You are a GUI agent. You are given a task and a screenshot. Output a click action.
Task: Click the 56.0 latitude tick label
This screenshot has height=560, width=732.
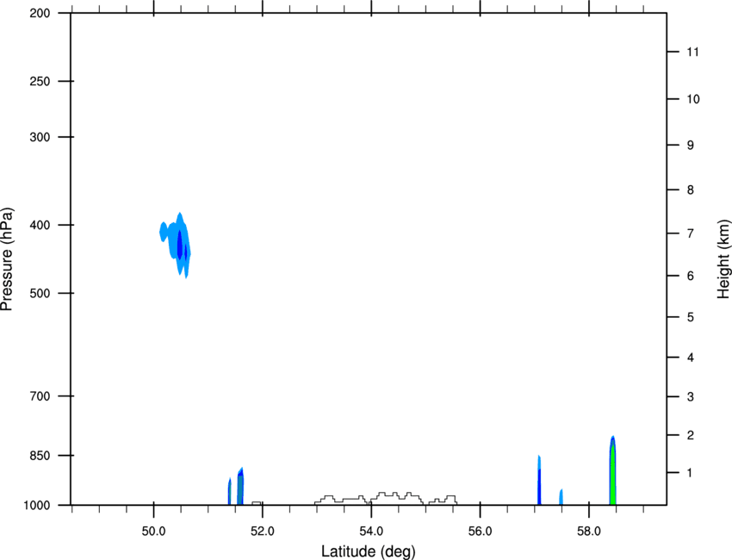(x=480, y=532)
